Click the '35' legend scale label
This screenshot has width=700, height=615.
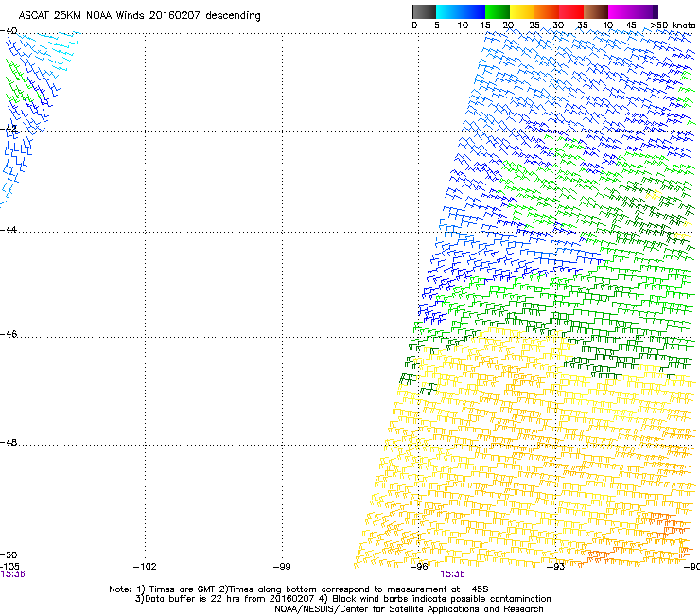[583, 26]
